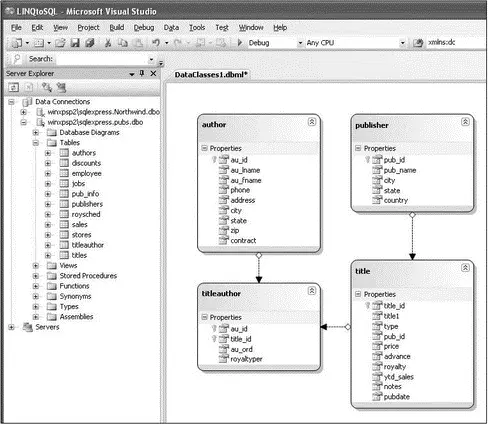Select the discounts table node
The height and width of the screenshot is (425, 488).
86,163
